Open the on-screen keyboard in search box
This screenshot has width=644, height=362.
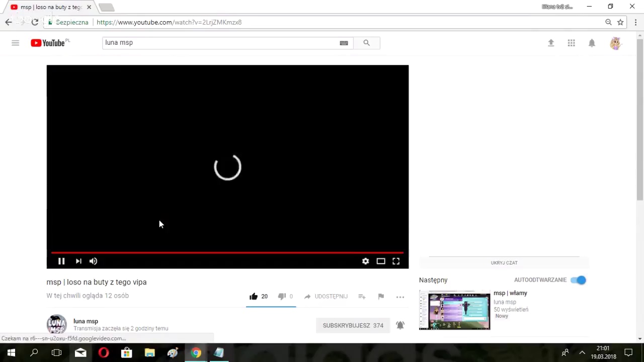344,43
